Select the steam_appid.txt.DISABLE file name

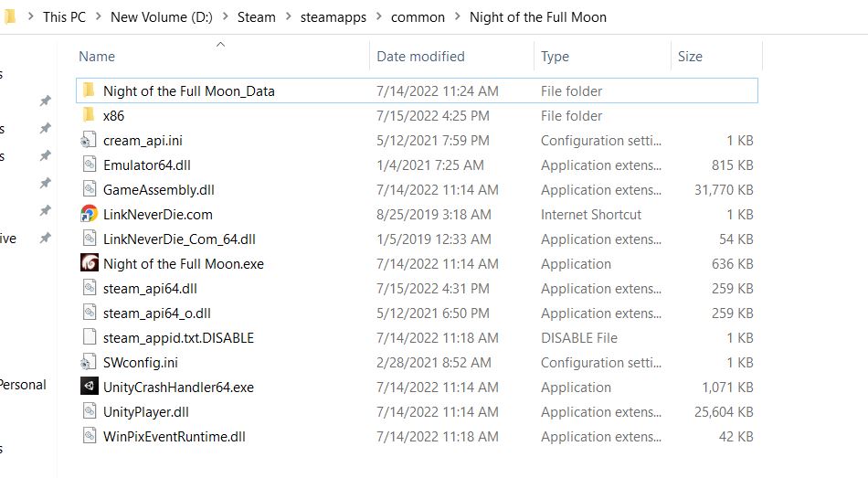[x=178, y=338]
